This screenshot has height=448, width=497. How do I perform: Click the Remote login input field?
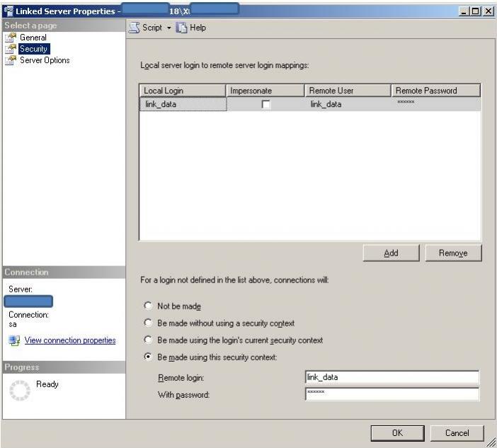tap(392, 377)
